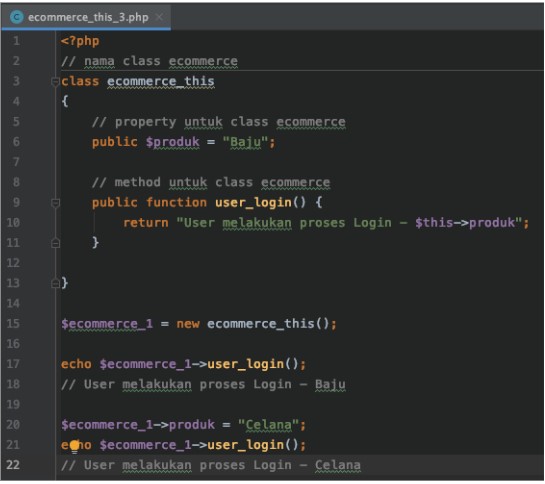This screenshot has width=545, height=484.
Task: Click the yellow lightbulb intention icon on line 21
Action: [74, 446]
